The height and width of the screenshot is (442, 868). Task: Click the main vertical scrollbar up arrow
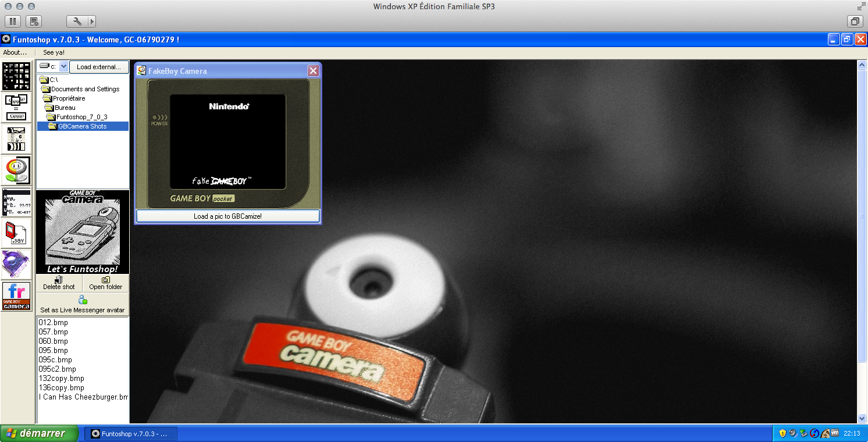862,65
